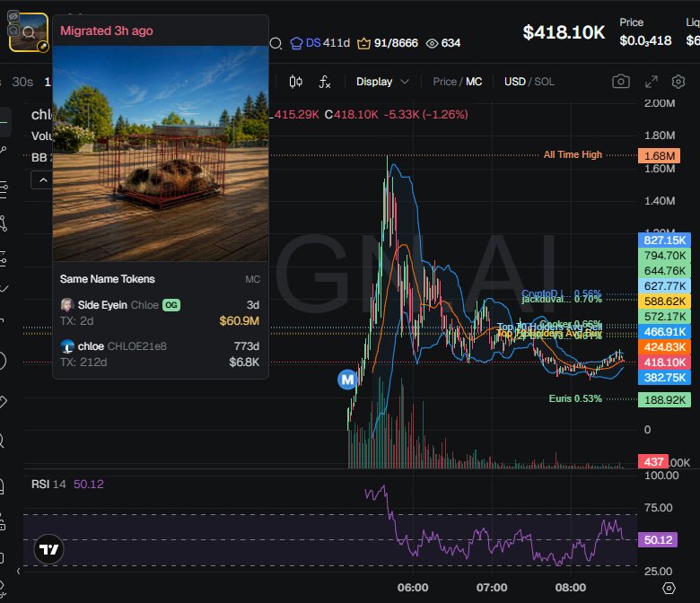Open the chloe CHLOE21e8 same-name token
The width and height of the screenshot is (700, 603).
tap(160, 354)
